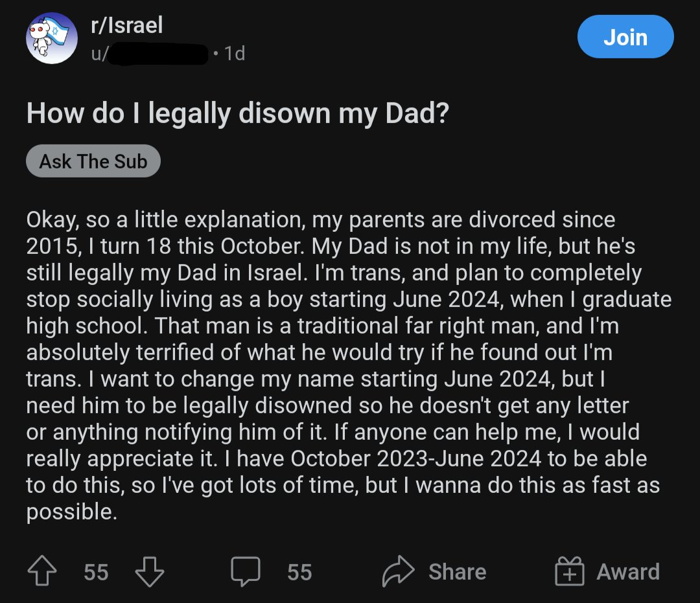700x603 pixels.
Task: Click the Share text label
Action: pos(458,572)
